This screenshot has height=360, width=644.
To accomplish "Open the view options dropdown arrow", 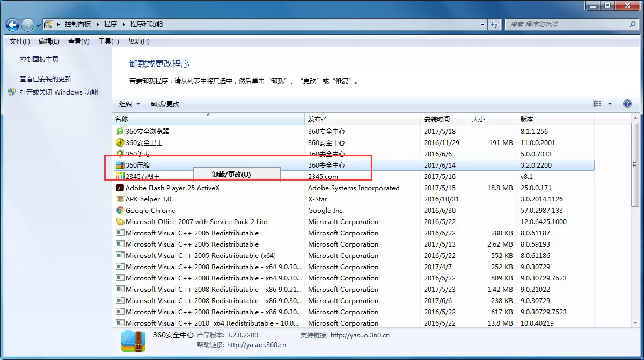I will point(610,104).
